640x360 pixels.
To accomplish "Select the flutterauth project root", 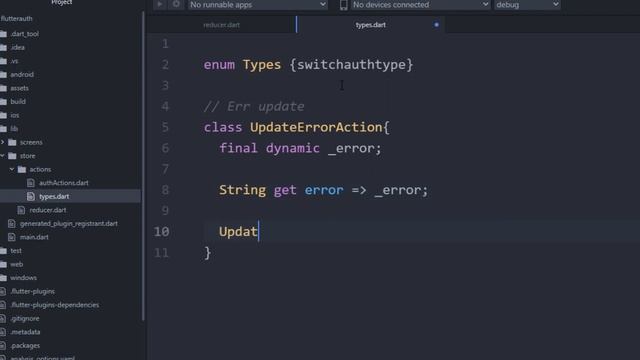I will pos(17,19).
